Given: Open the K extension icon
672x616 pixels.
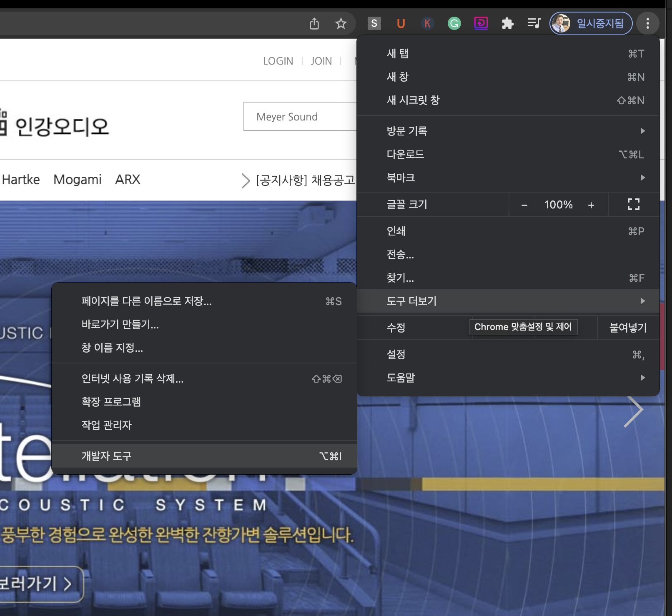Looking at the screenshot, I should 428,23.
